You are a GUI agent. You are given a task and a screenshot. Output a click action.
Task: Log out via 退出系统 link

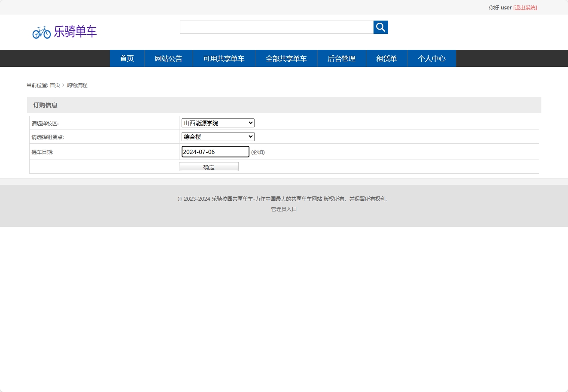pyautogui.click(x=525, y=7)
